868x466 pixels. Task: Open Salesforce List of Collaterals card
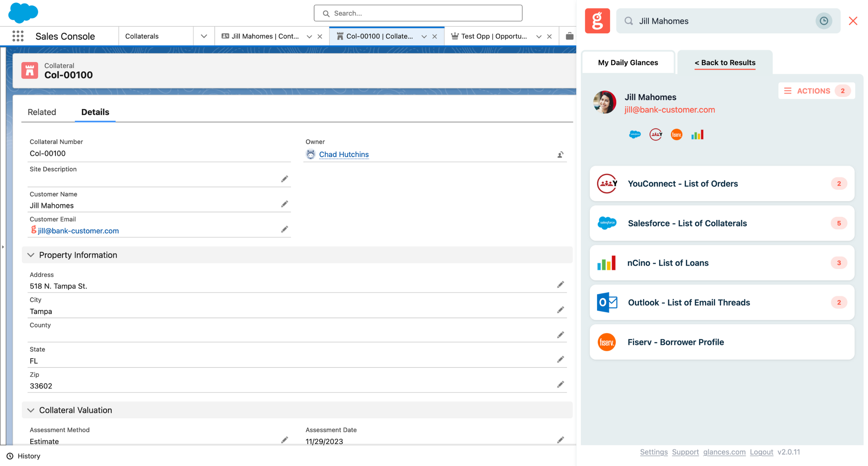(722, 223)
